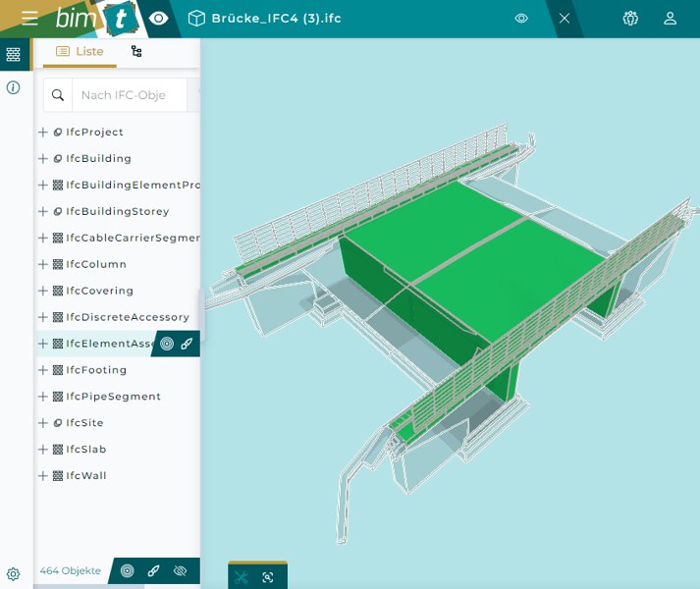Switch to the Liste tab
The width and height of the screenshot is (700, 589).
(80, 52)
